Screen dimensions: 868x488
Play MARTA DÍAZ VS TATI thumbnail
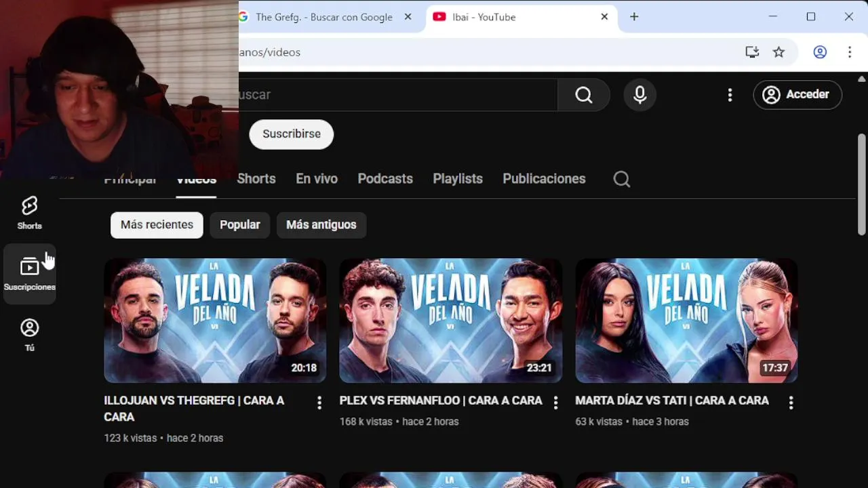pos(686,321)
